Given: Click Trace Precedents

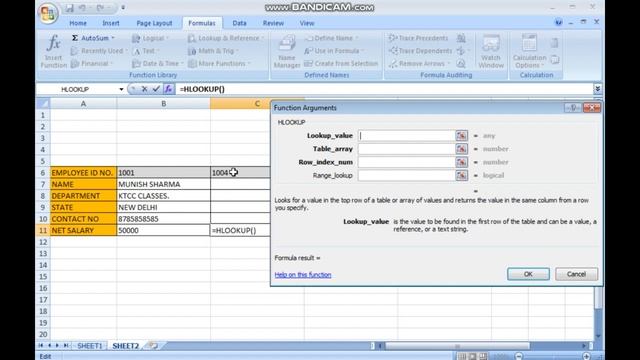Looking at the screenshot, I should click(418, 38).
